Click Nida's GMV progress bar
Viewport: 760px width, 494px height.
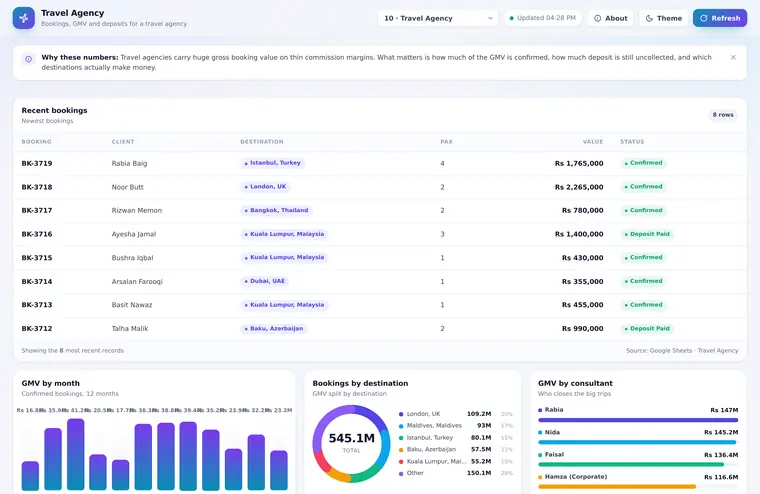coord(638,443)
